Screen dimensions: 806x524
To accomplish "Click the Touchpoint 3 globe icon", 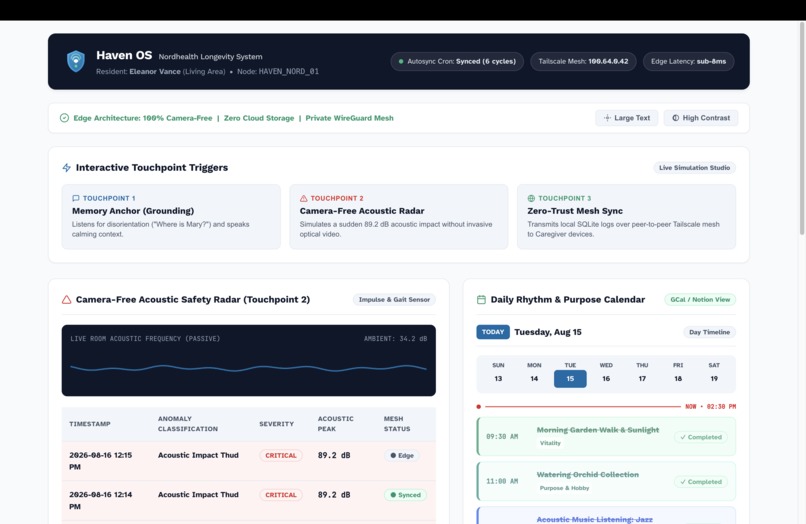I will (x=531, y=198).
